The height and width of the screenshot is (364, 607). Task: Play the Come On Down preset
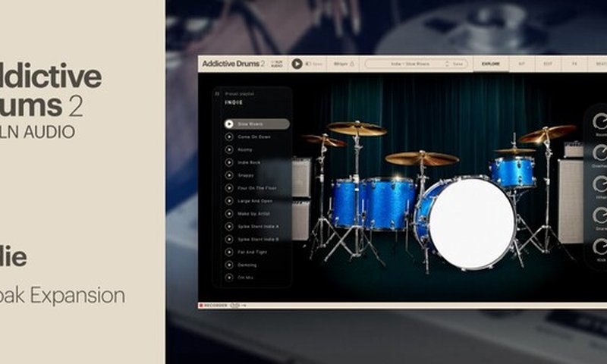(x=229, y=136)
